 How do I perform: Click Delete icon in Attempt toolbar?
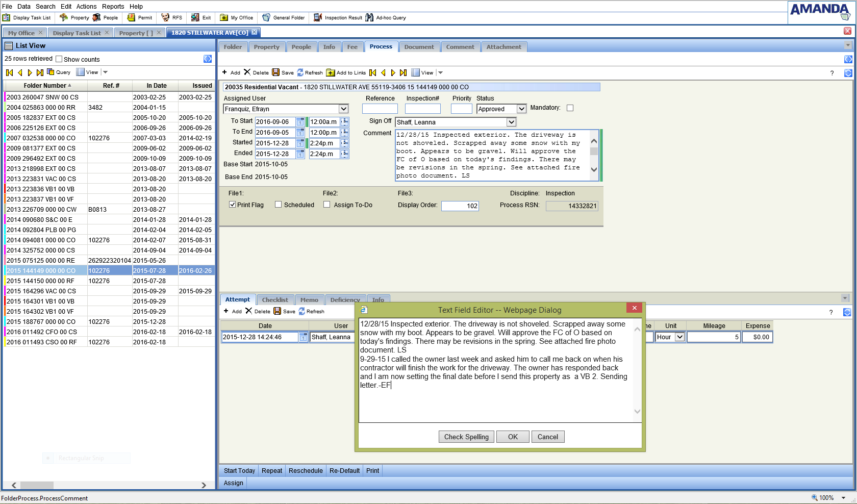tap(248, 311)
